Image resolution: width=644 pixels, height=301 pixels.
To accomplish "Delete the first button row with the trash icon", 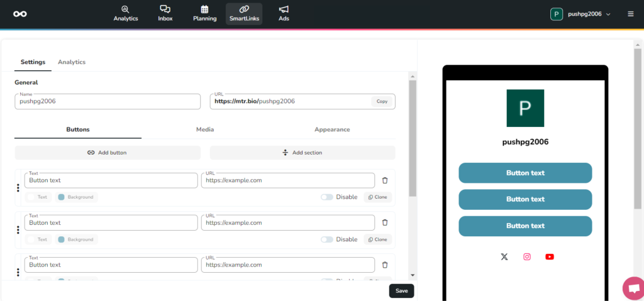I will tap(385, 180).
